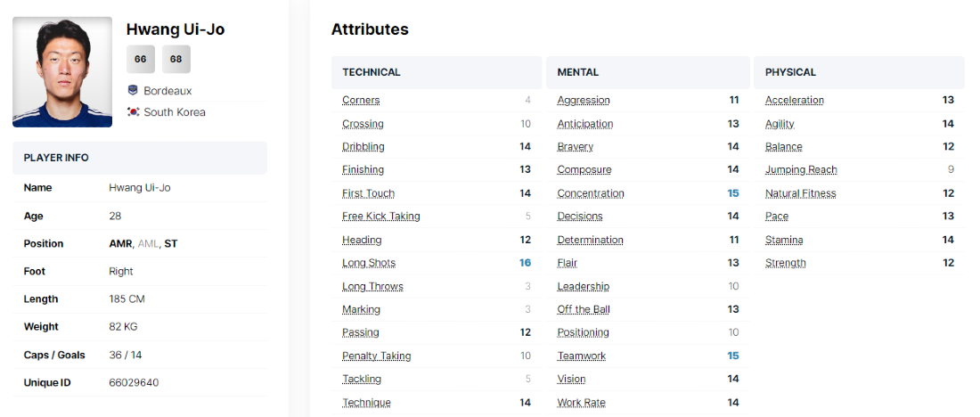This screenshot has height=417, width=980.
Task: Click the Corners attribute label
Action: pyautogui.click(x=361, y=101)
